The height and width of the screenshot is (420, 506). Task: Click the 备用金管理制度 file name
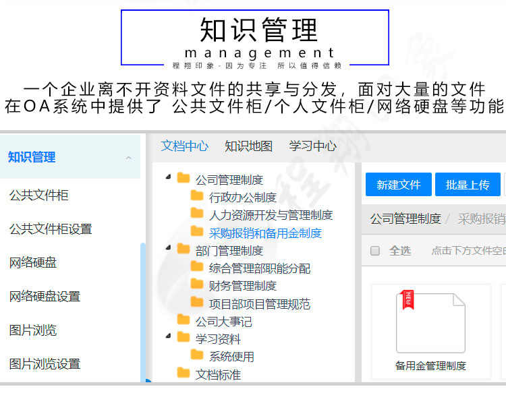tap(431, 366)
